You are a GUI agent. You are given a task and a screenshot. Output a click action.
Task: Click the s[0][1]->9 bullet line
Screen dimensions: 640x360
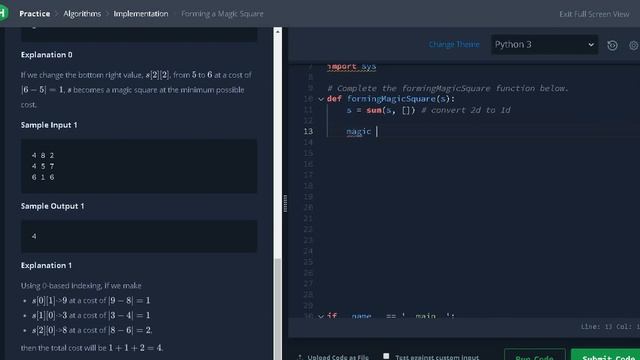[91, 300]
